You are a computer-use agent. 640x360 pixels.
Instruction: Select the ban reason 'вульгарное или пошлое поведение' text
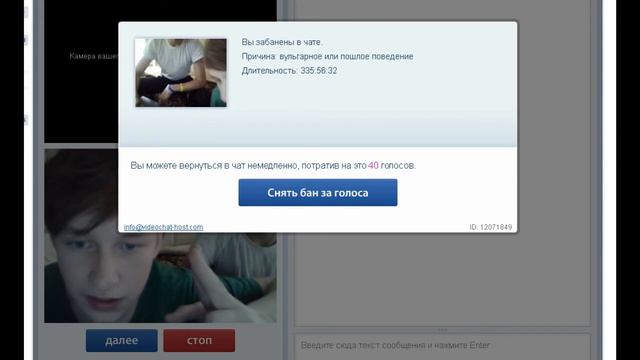(x=346, y=56)
